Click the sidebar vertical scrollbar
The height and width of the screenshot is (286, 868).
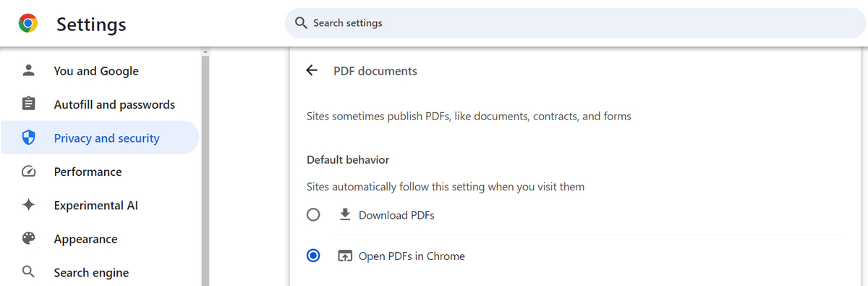[205, 170]
